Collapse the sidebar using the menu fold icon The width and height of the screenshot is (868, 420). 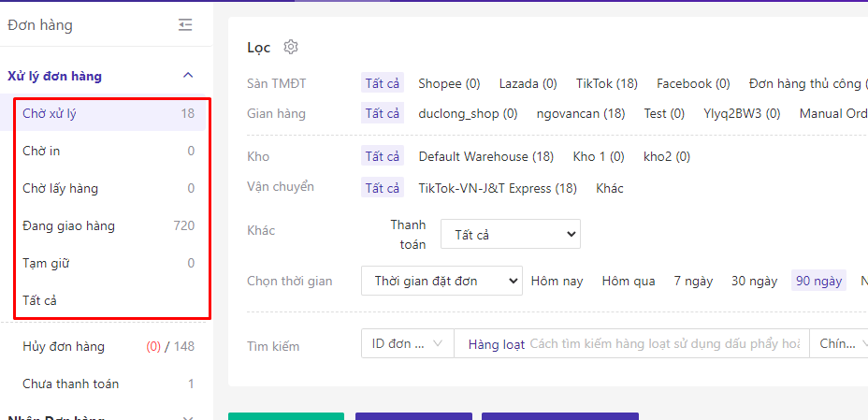coord(185,25)
